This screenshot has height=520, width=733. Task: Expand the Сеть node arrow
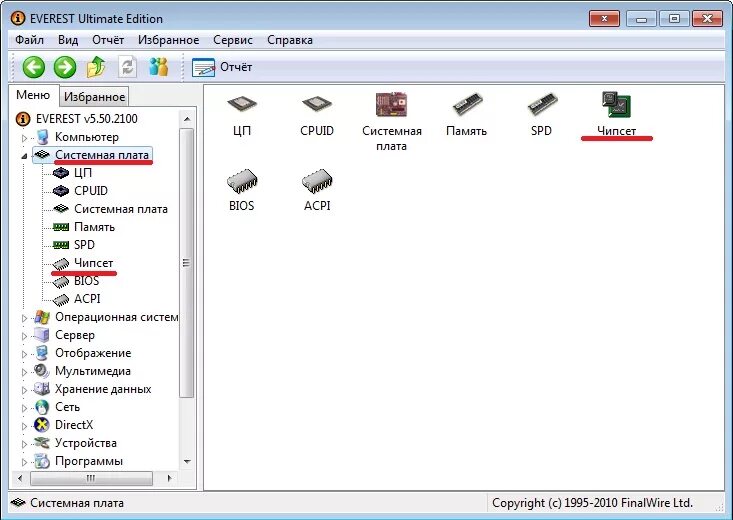click(25, 408)
